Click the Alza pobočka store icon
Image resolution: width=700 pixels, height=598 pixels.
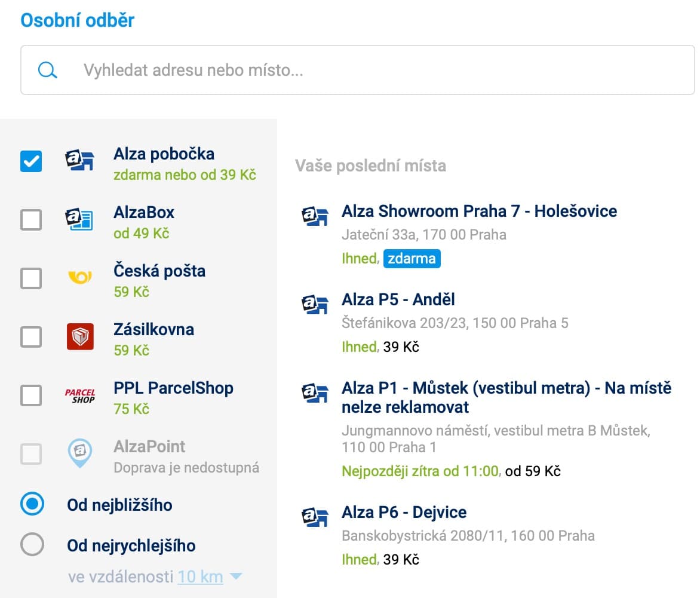pos(79,161)
